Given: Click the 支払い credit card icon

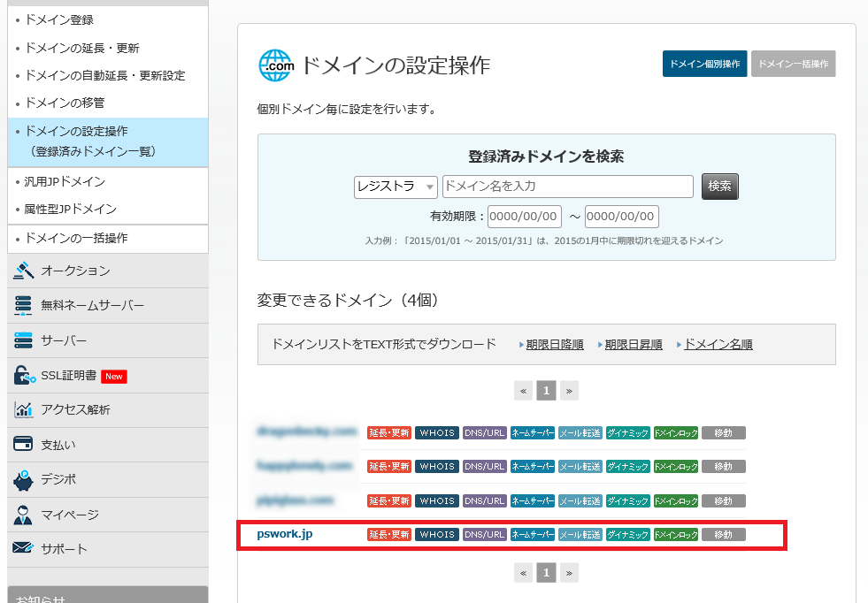Looking at the screenshot, I should point(24,445).
